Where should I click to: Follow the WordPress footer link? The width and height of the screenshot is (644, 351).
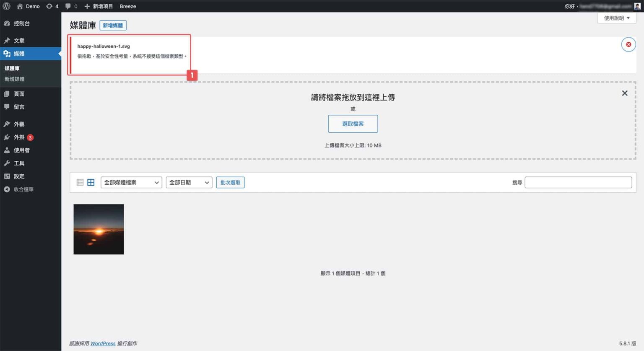click(x=103, y=343)
